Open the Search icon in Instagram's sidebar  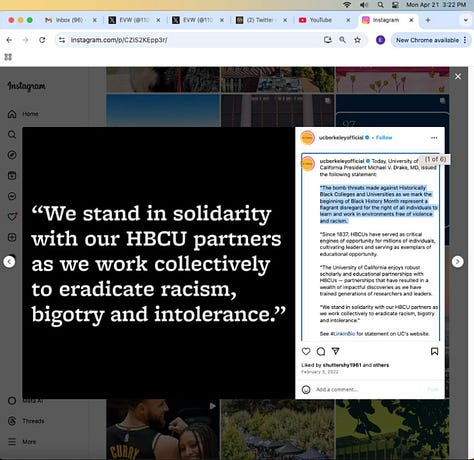[12, 135]
